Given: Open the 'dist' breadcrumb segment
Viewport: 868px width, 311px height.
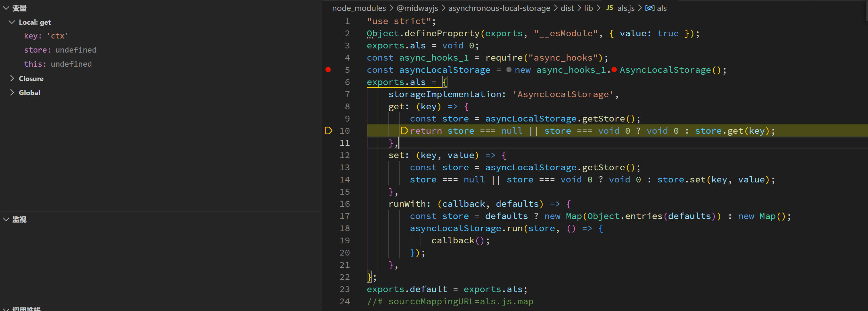Looking at the screenshot, I should pos(567,8).
